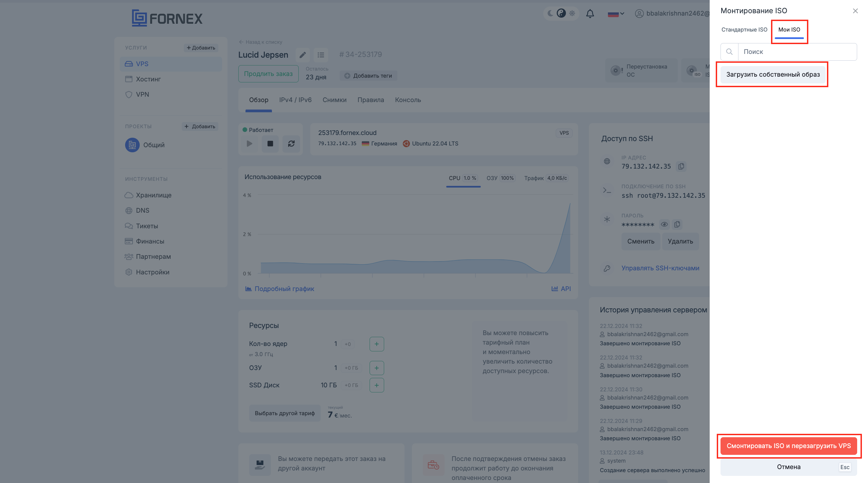Click the cancel order briefcase icon
The height and width of the screenshot is (483, 868).
coord(433,464)
